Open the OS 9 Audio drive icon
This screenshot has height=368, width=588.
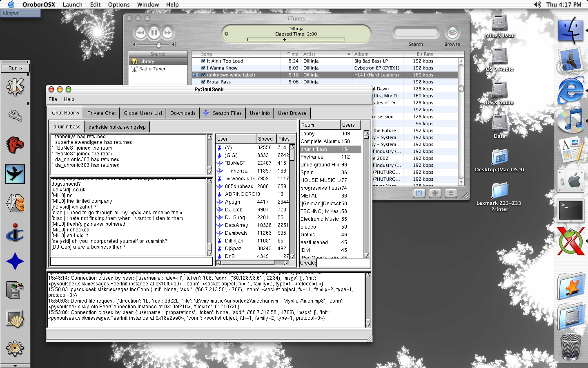[499, 60]
